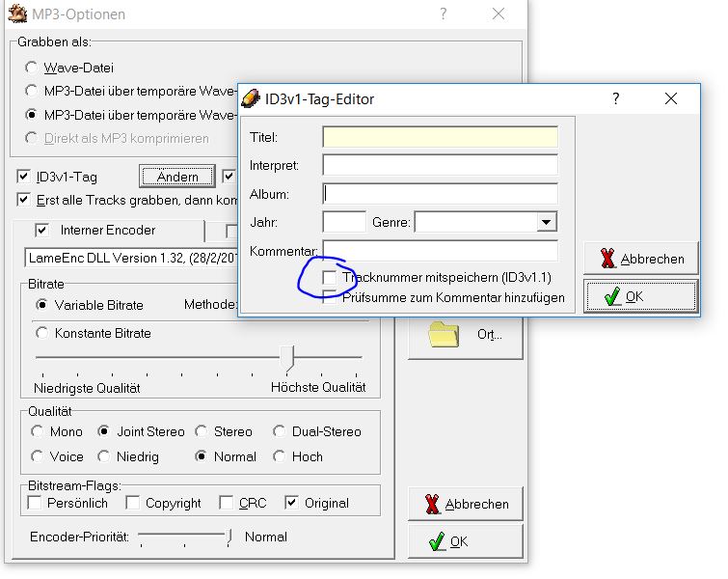Select Wave-Datei radio option
This screenshot has width=728, height=579.
coord(31,68)
